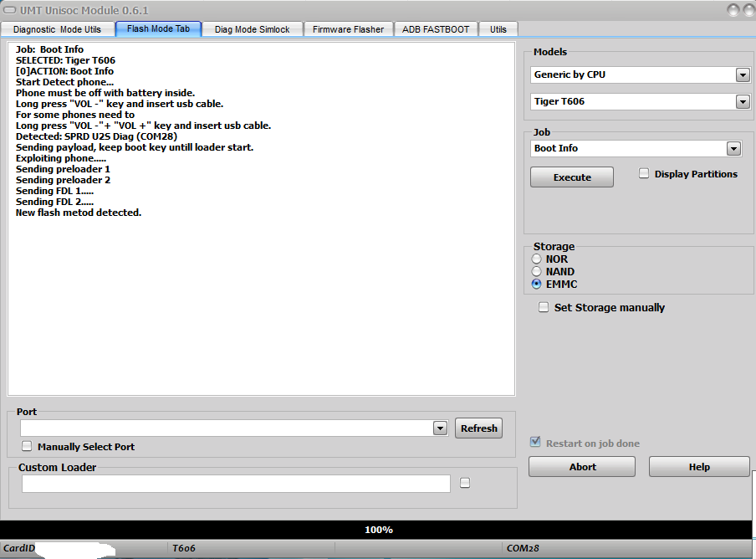
Task: Abort the running job
Action: [582, 467]
